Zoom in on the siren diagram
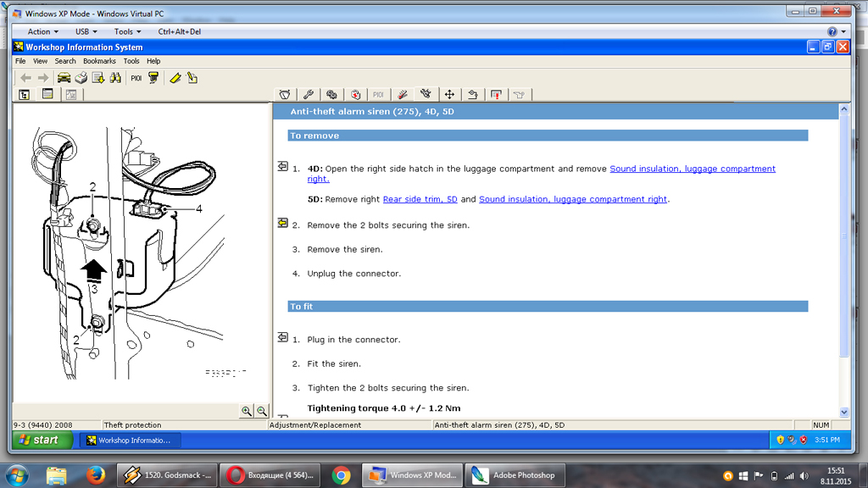Image resolution: width=868 pixels, height=488 pixels. click(246, 411)
